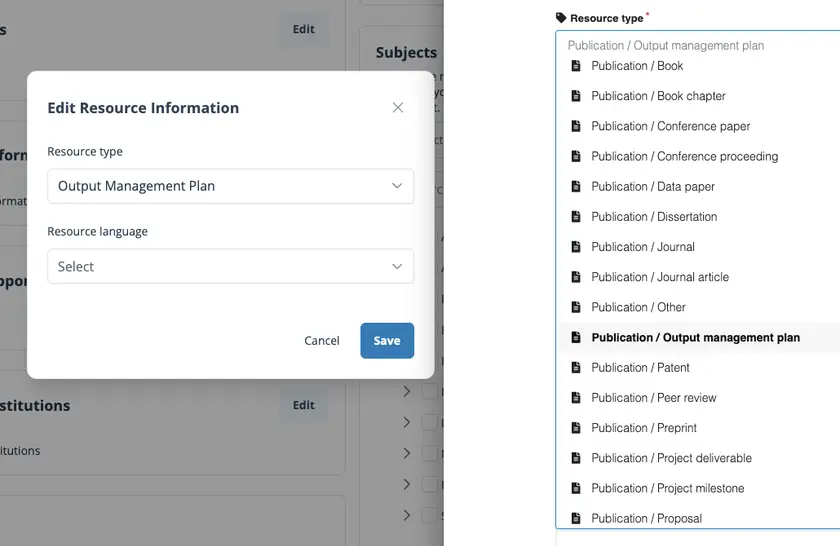The width and height of the screenshot is (840, 546).
Task: Pick Publication / Other in the list
Action: pos(638,307)
